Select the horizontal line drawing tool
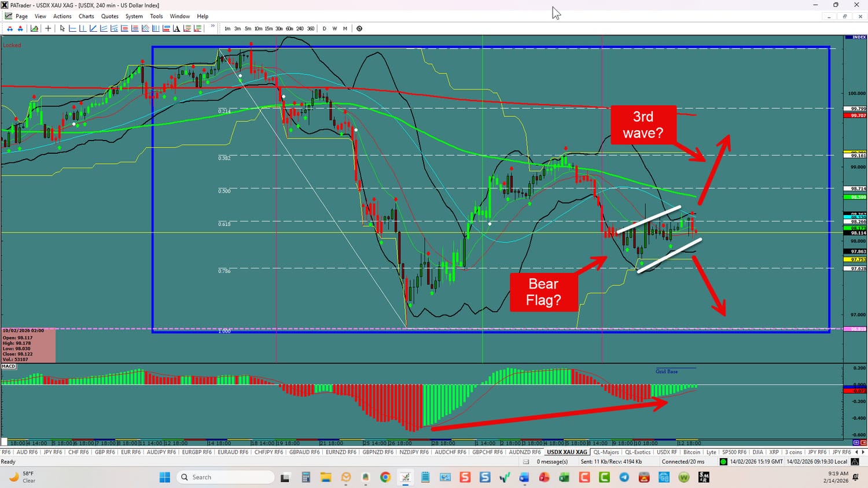This screenshot has width=868, height=488. [x=72, y=28]
